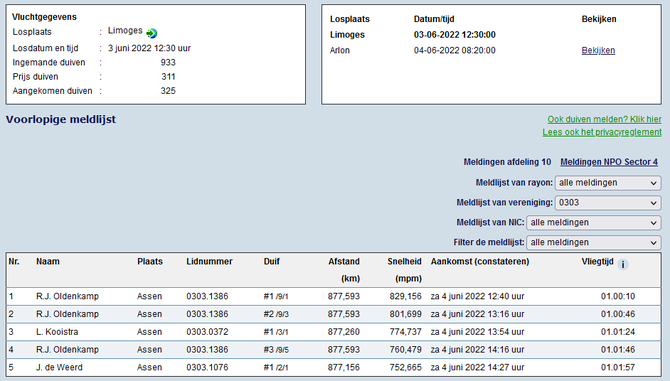
Task: Click the Vliegtijd info icon
Action: [x=623, y=265]
